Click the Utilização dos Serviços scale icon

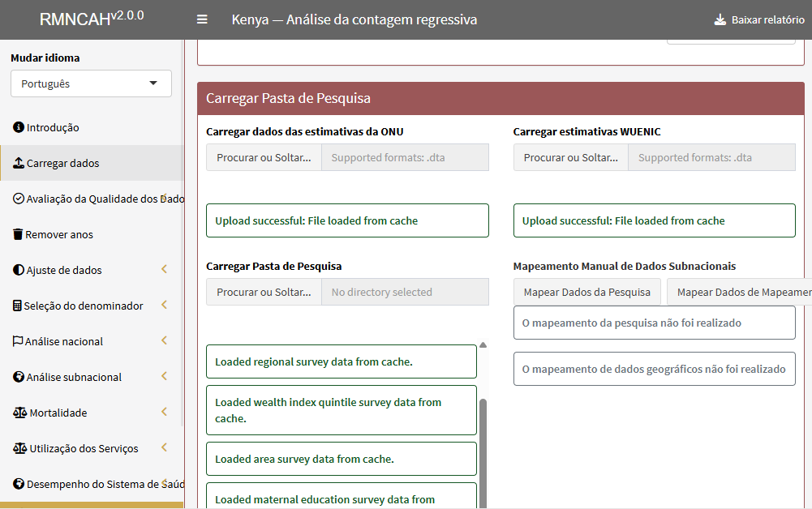pyautogui.click(x=19, y=448)
